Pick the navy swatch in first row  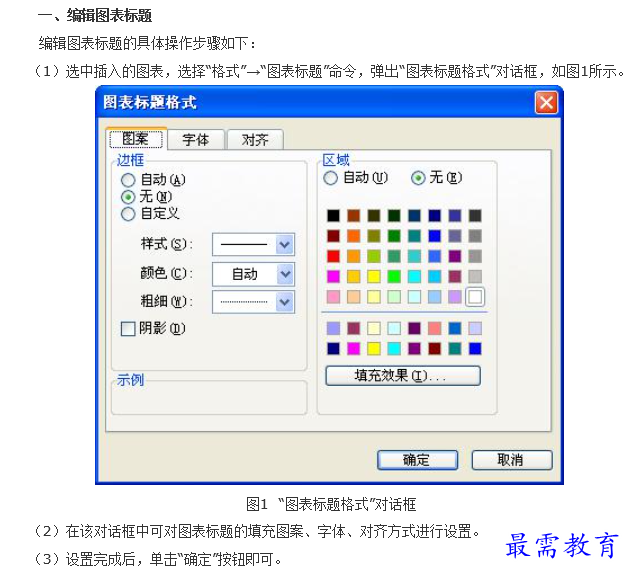(435, 216)
